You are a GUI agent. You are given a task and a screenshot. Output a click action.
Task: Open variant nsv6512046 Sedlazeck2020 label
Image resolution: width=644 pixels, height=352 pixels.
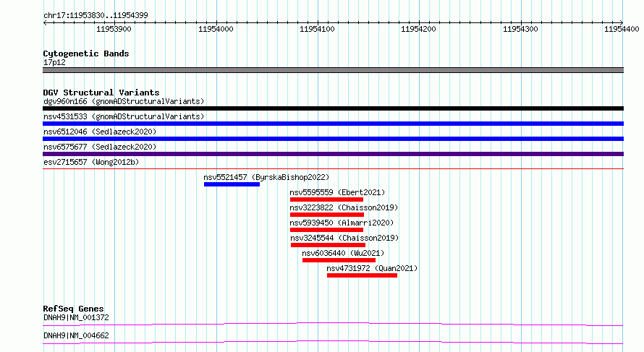point(100,132)
